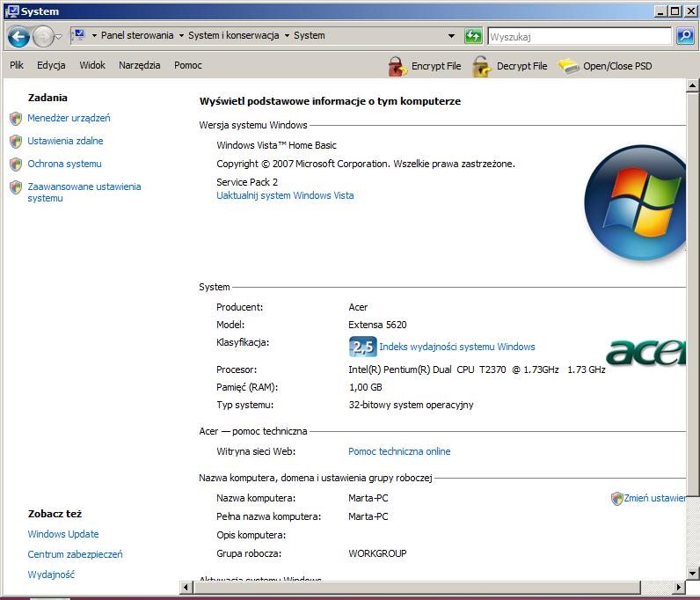Open the Narzędzia menu
Screen dimensions: 700x600
click(139, 65)
